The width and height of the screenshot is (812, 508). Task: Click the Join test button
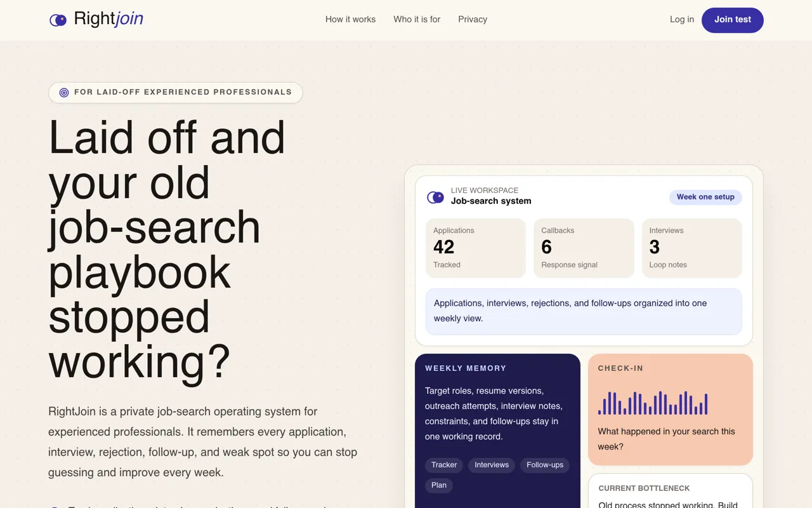pyautogui.click(x=733, y=20)
